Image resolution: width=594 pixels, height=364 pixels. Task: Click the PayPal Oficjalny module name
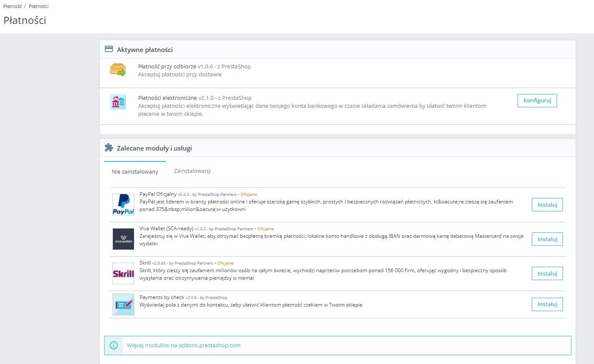click(x=158, y=194)
